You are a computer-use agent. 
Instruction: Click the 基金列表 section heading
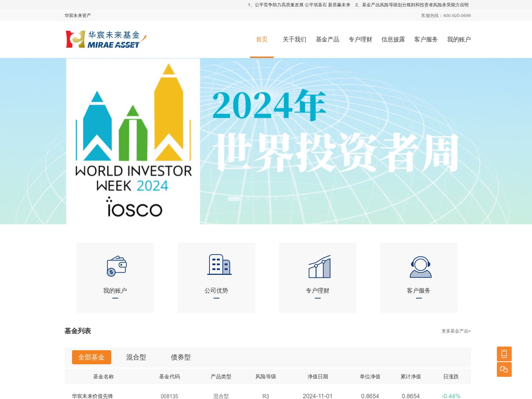click(78, 331)
